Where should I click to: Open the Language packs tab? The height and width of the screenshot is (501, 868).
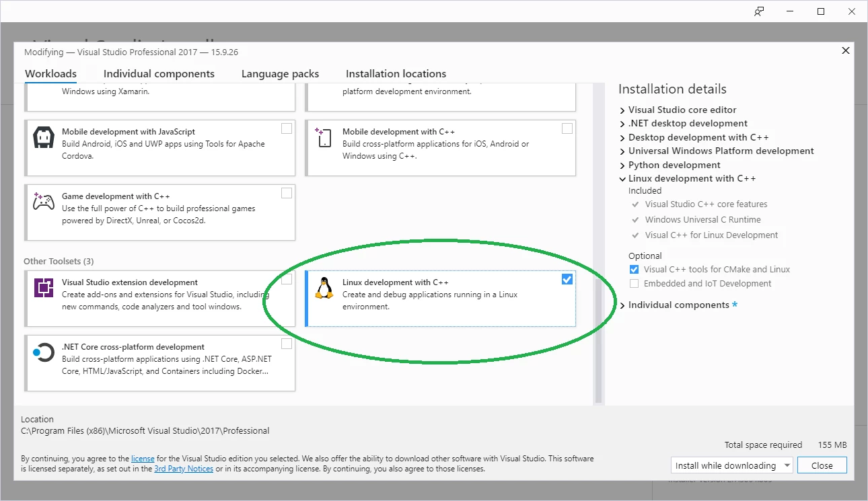point(280,74)
